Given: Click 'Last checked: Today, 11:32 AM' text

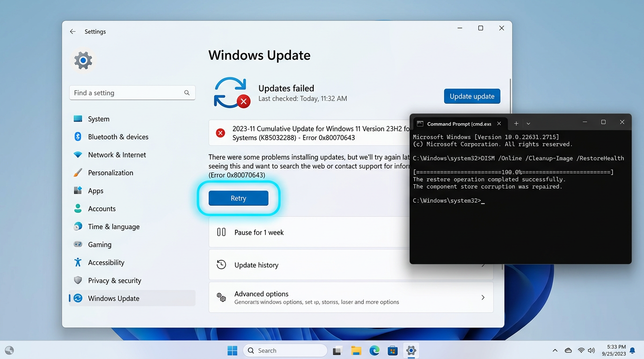Looking at the screenshot, I should coord(303,99).
